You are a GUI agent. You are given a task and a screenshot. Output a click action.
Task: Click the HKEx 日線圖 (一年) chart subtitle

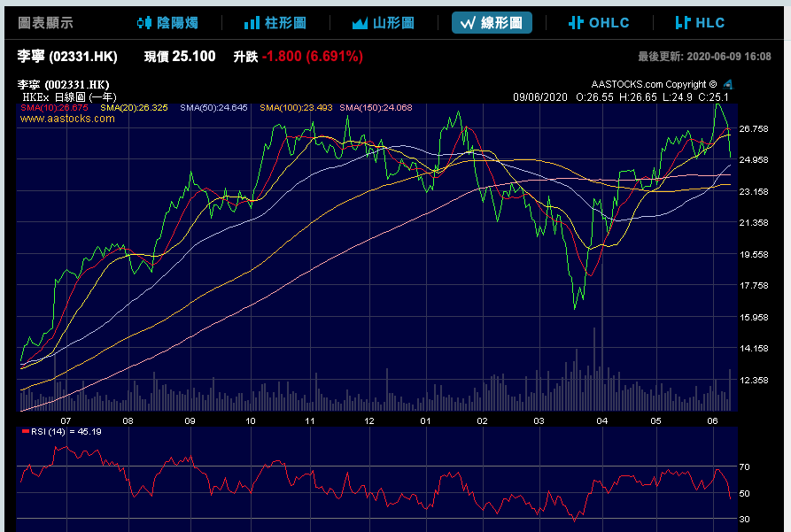[69, 96]
